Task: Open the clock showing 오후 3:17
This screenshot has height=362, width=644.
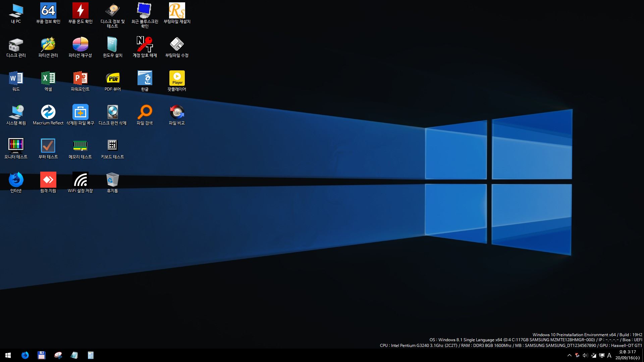Action: 628,355
